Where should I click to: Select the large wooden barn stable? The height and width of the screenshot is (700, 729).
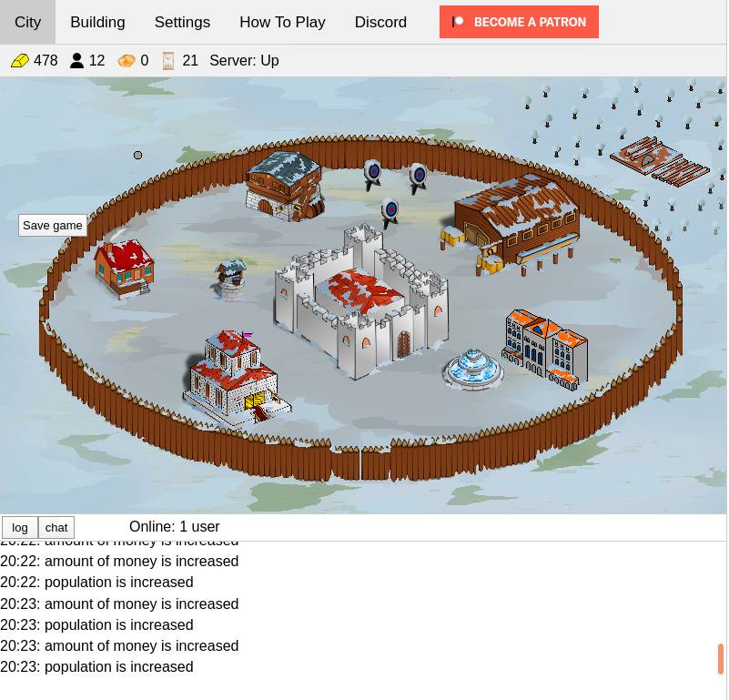(516, 223)
